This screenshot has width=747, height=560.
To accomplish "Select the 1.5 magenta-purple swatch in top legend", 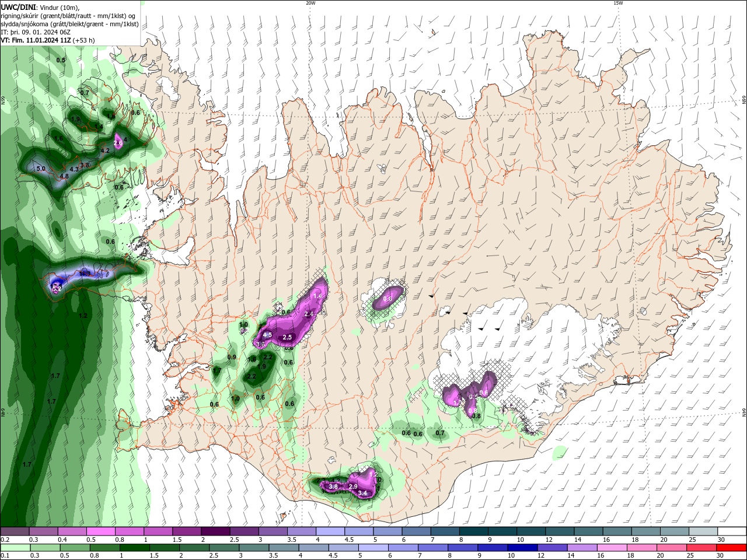I will 187,531.
